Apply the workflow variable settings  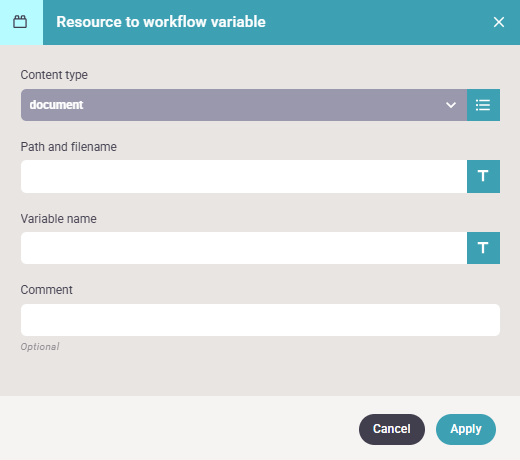[x=466, y=429]
